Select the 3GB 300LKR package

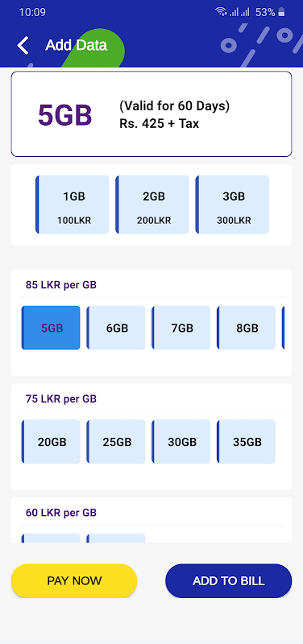coord(232,204)
